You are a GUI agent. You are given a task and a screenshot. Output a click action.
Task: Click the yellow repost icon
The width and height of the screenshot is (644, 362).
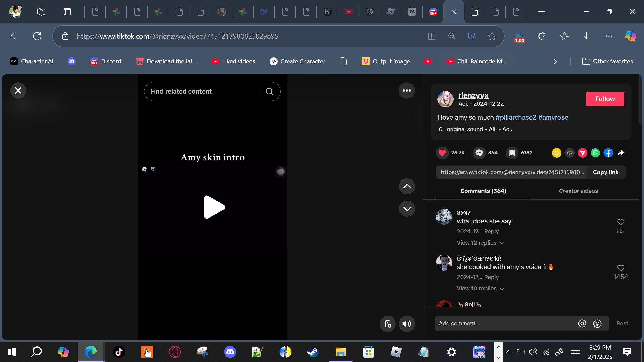click(x=556, y=153)
